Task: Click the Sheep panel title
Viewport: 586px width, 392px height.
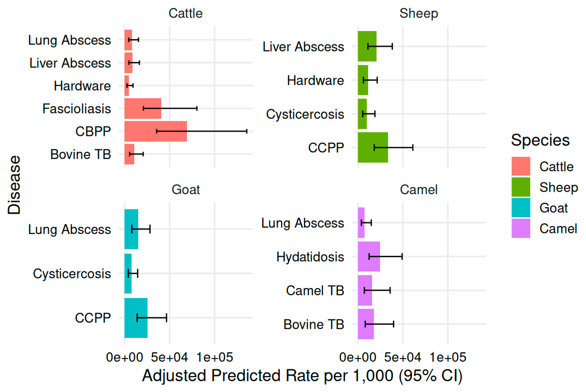Action: point(419,13)
